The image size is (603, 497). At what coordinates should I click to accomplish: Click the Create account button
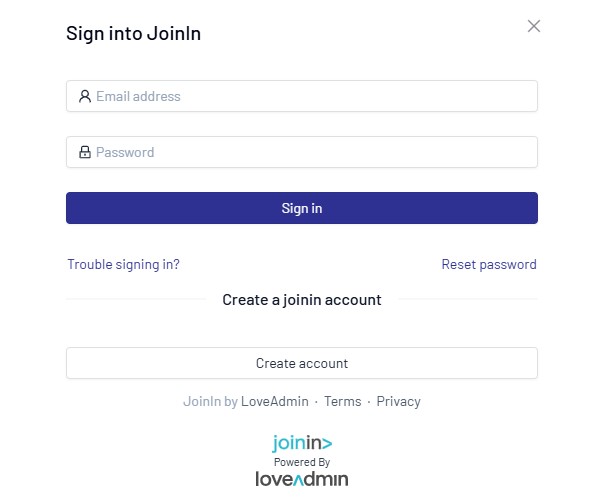[x=302, y=363]
